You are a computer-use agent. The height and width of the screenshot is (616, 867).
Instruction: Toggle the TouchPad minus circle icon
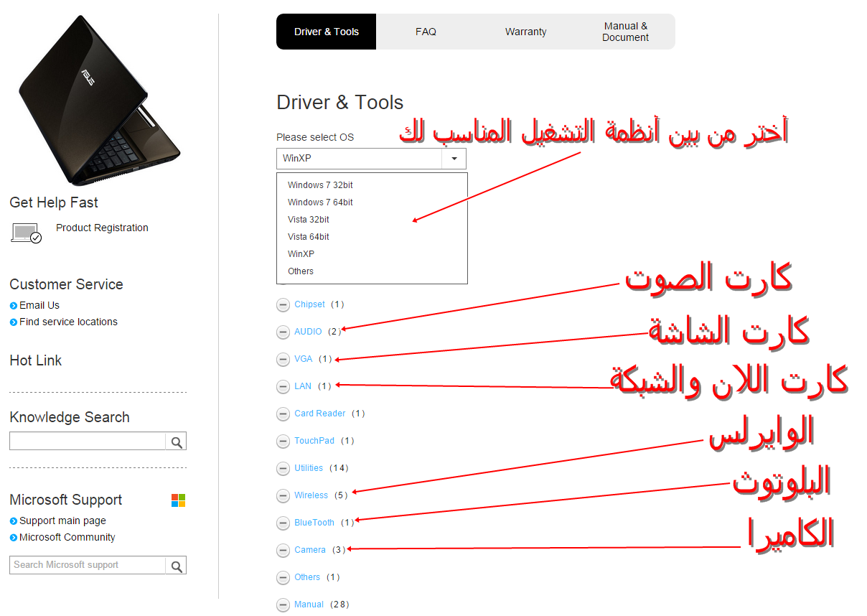[283, 441]
